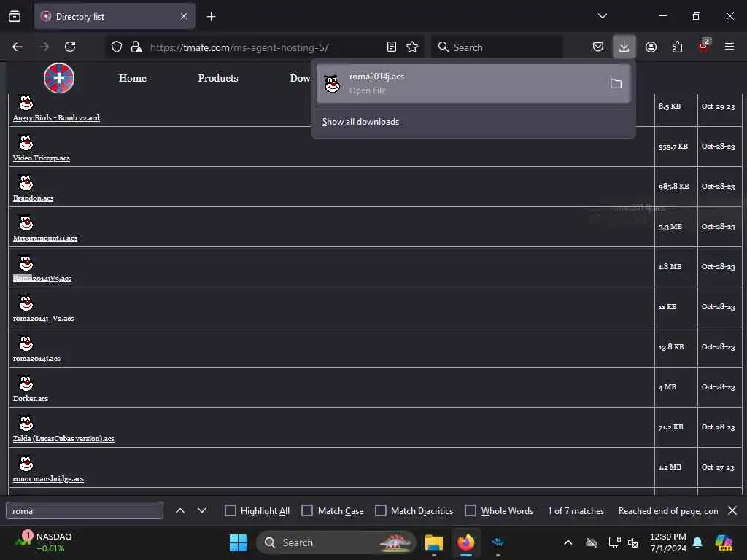This screenshot has width=747, height=560.
Task: Download Brandon.acs
Action: [x=34, y=198]
